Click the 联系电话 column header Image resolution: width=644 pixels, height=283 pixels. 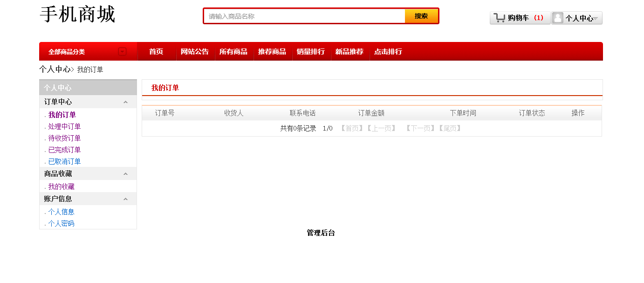point(303,113)
